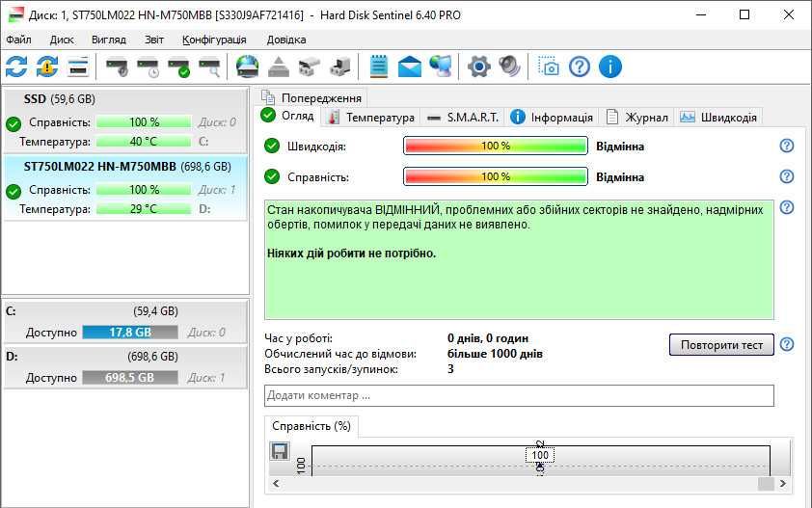Viewport: 812px width, 508px height.
Task: Click the graph scrollbar left arrow
Action: (x=276, y=483)
